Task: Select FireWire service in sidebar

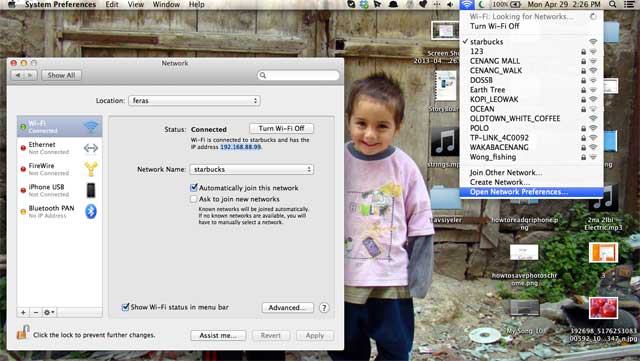Action: point(60,169)
